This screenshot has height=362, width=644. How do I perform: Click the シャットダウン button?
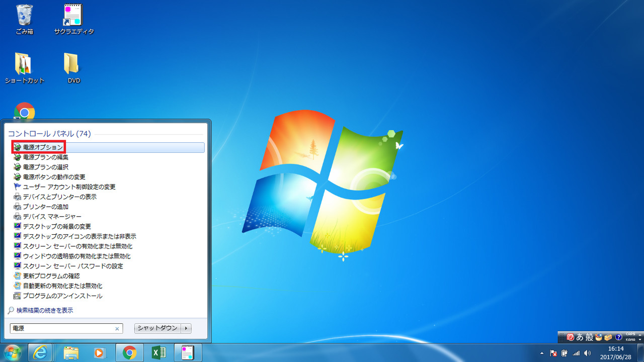click(x=157, y=328)
